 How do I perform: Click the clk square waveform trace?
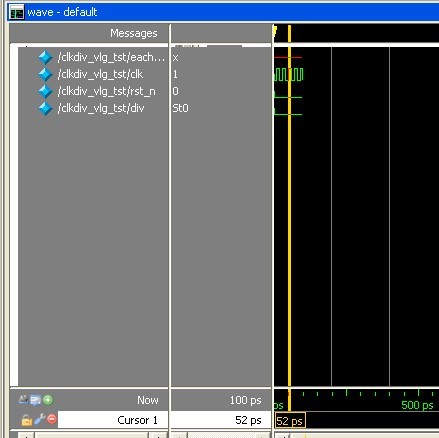(289, 74)
